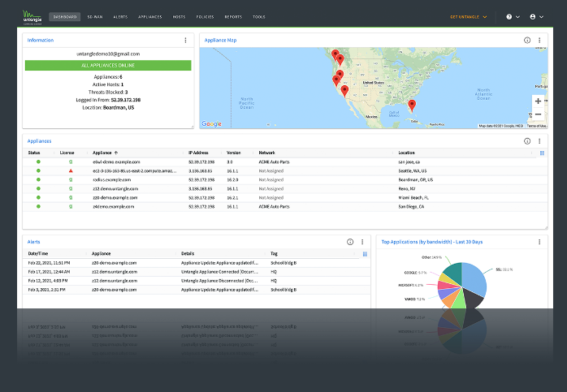Click the Florida map pin for Miami Beach
567x392 pixels.
[412, 106]
